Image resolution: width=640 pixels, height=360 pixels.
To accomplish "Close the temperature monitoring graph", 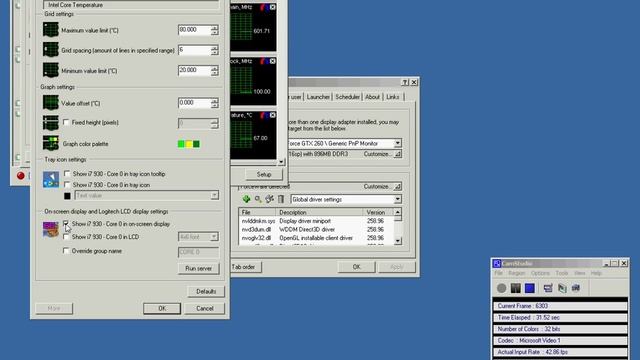I will tap(272, 115).
